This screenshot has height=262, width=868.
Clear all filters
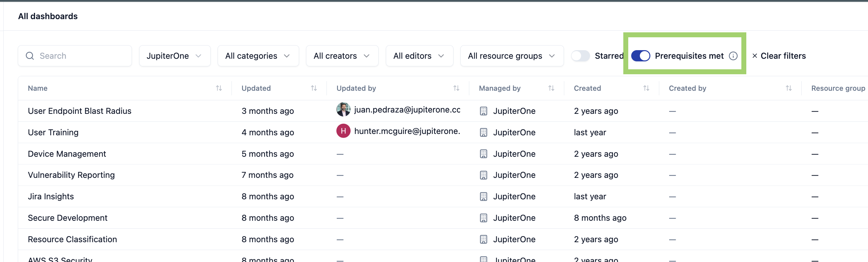click(779, 56)
